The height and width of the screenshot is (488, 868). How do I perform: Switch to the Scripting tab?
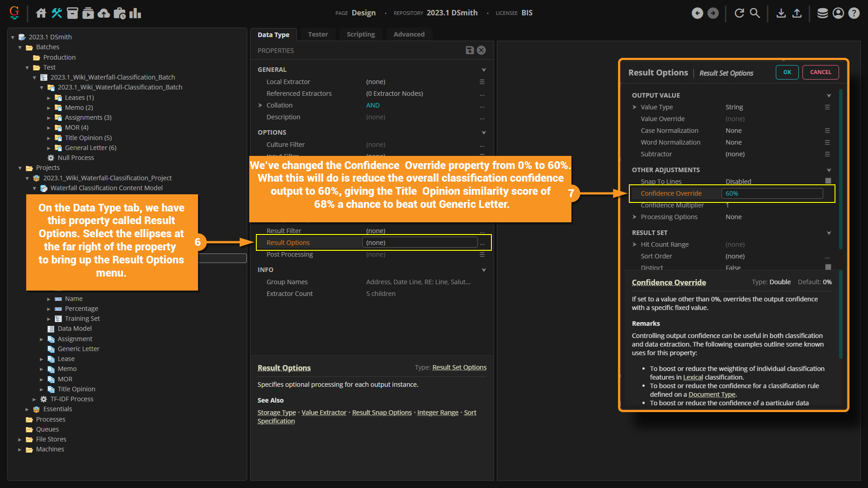tap(360, 34)
